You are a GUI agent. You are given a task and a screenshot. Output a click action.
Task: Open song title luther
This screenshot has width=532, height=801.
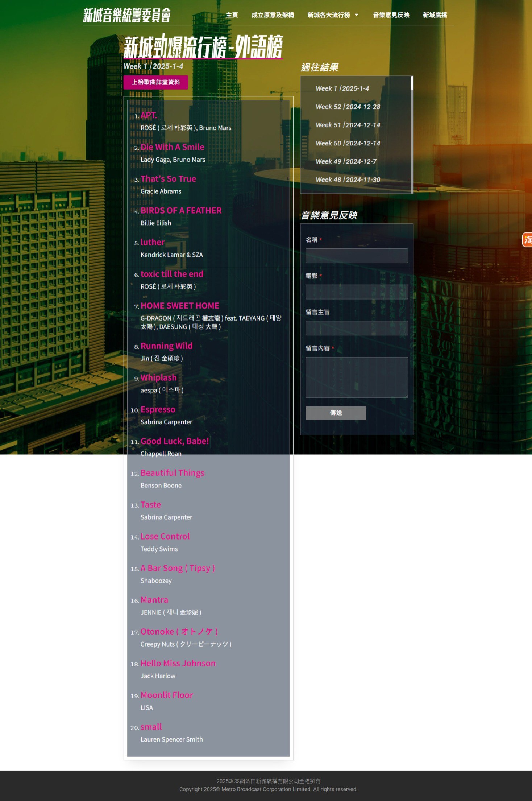coord(153,242)
